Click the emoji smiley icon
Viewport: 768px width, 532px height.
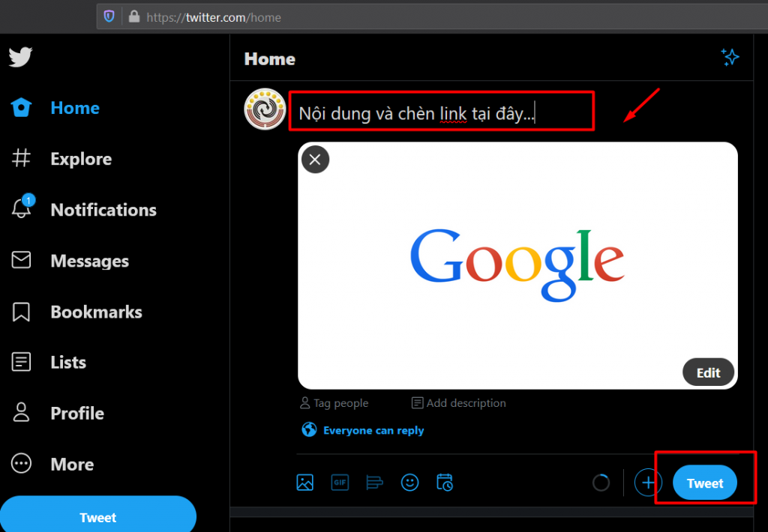410,483
